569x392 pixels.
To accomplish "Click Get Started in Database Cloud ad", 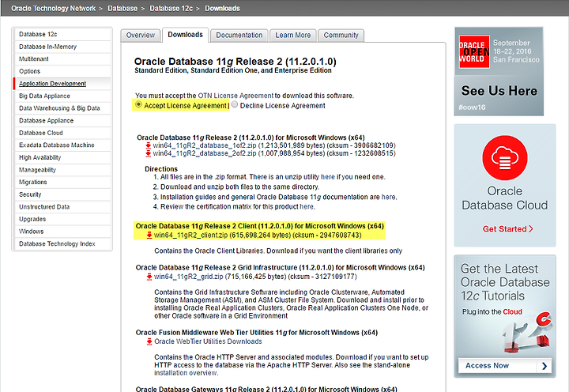I will [x=507, y=229].
